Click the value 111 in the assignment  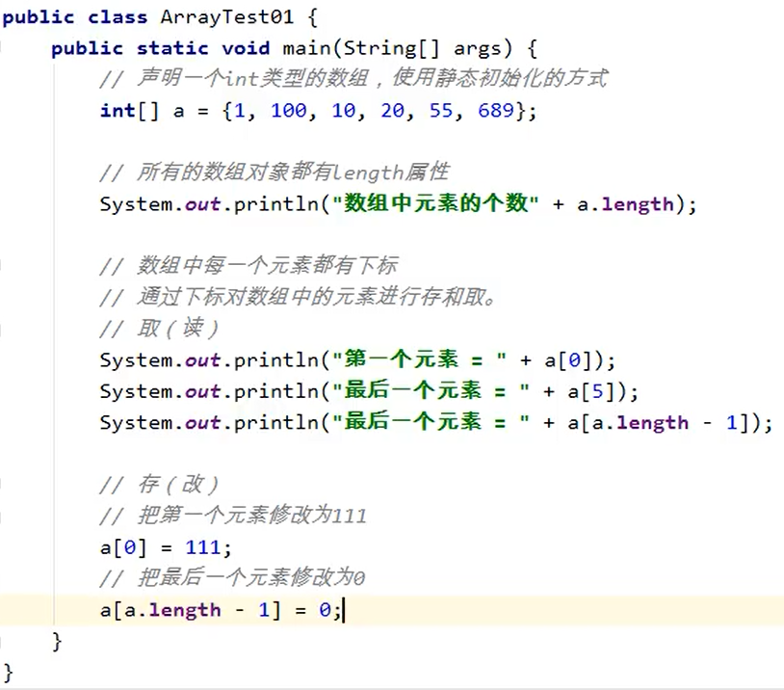[202, 547]
